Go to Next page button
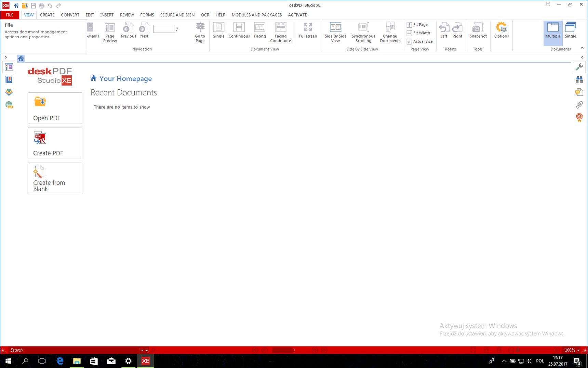 click(x=144, y=30)
